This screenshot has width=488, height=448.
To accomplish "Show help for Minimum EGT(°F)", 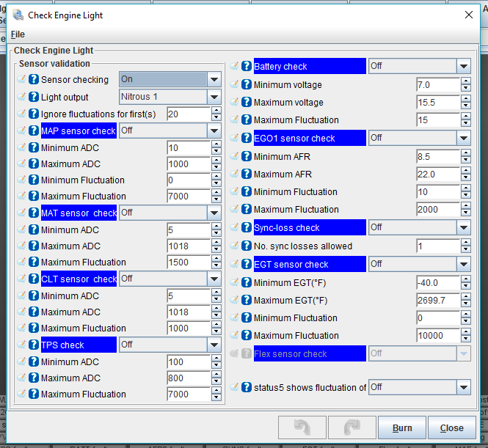I will (x=247, y=282).
